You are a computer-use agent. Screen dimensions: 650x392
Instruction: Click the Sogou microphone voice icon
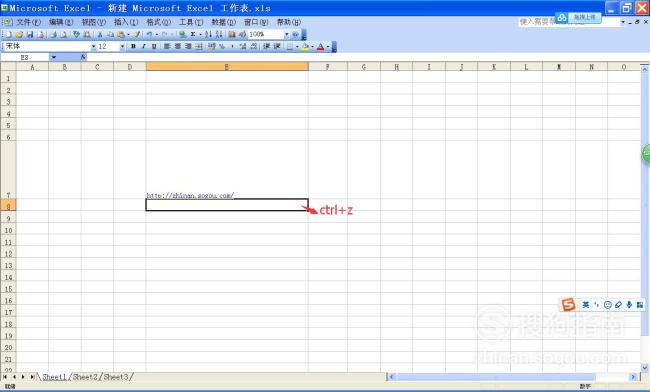629,305
